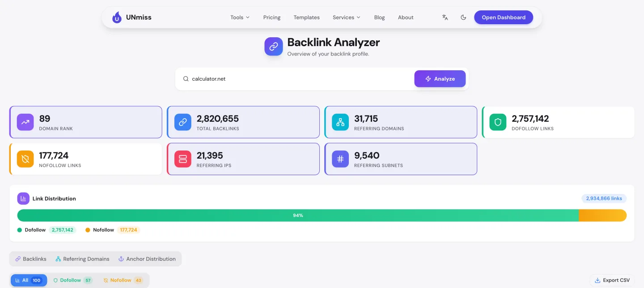This screenshot has width=644, height=288.
Task: Click the Total Backlinks chain icon
Action: point(183,122)
